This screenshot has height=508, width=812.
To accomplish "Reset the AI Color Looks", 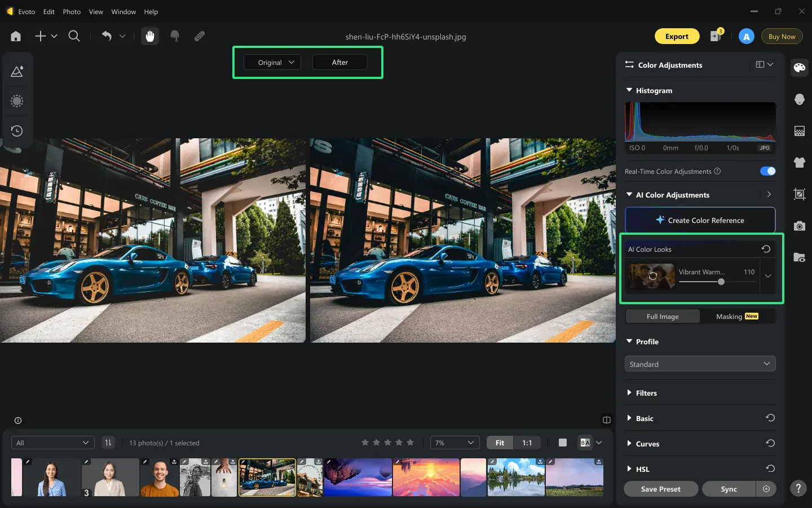I will [x=766, y=249].
